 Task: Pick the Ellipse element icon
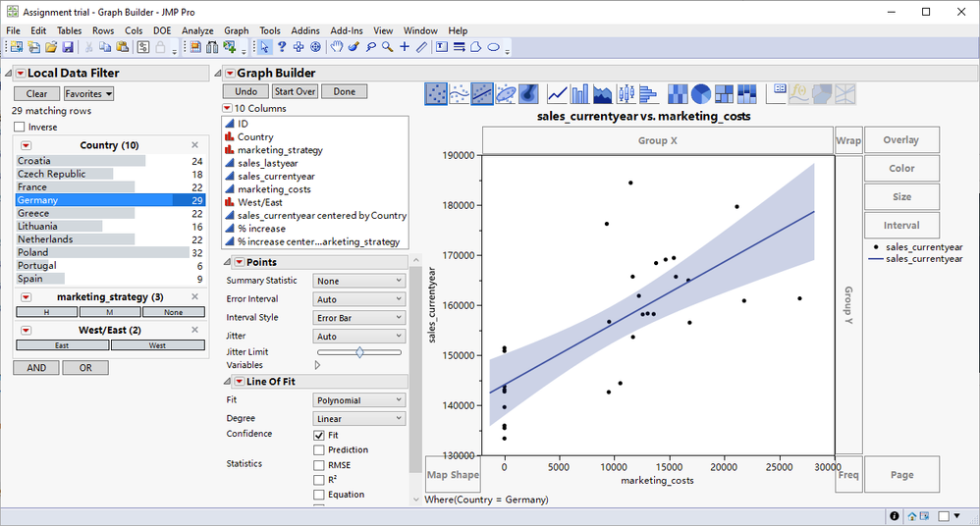click(x=506, y=93)
